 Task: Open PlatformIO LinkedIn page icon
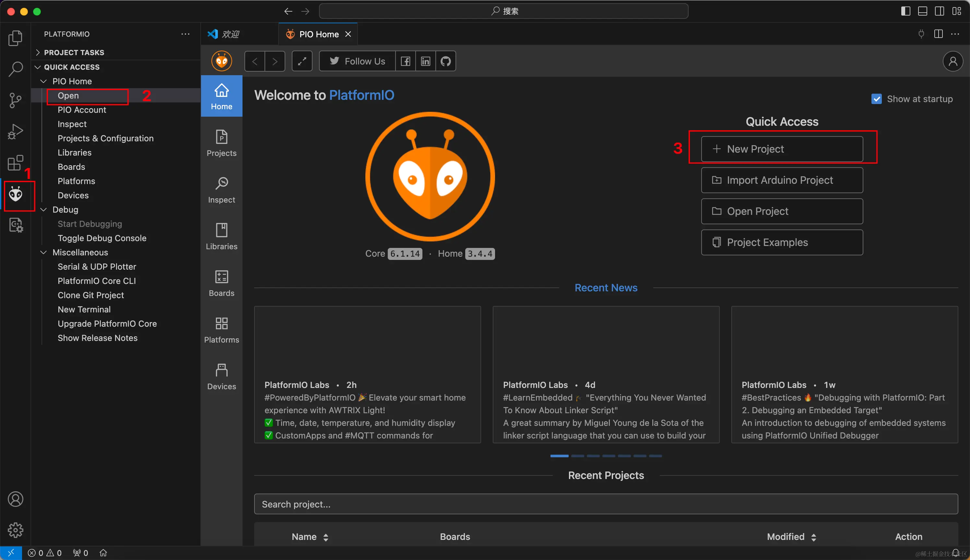[x=426, y=61]
